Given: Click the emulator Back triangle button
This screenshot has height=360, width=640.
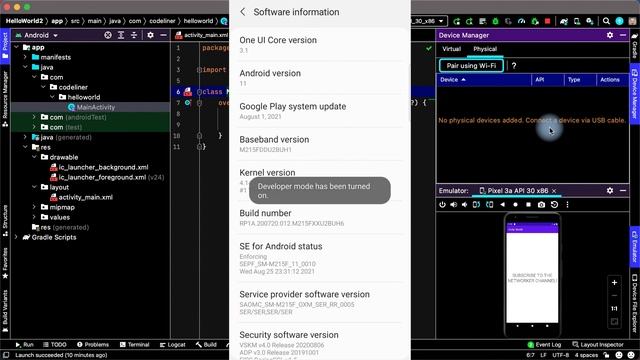Looking at the screenshot, I should 502,204.
